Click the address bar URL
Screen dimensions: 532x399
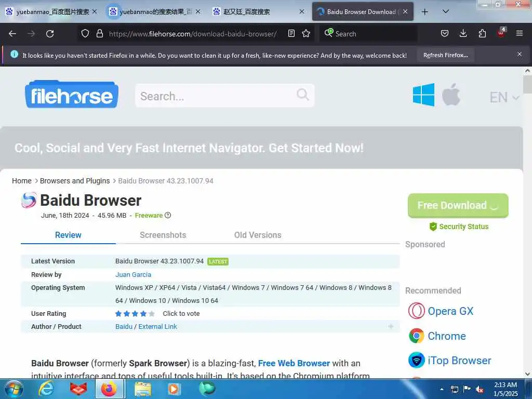coord(193,34)
